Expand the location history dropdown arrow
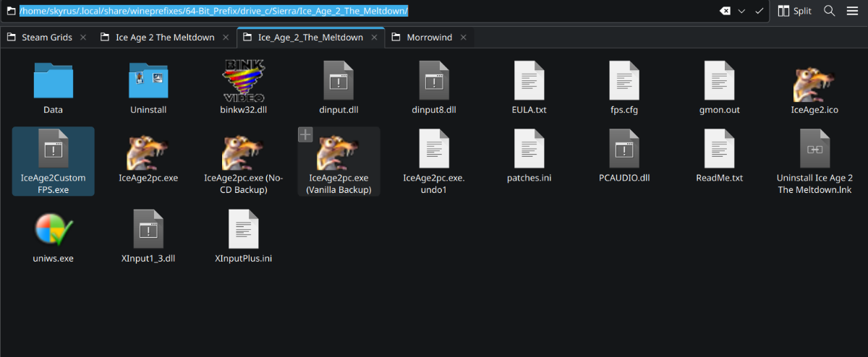 click(741, 11)
